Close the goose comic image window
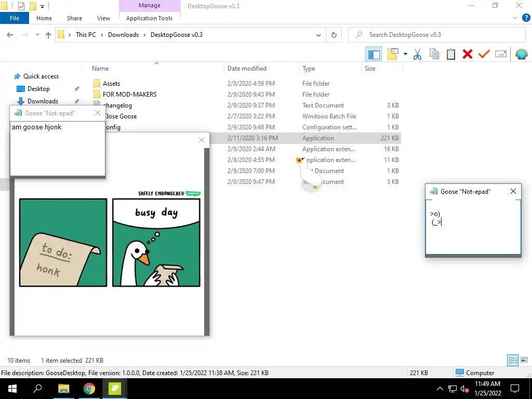 click(x=202, y=140)
